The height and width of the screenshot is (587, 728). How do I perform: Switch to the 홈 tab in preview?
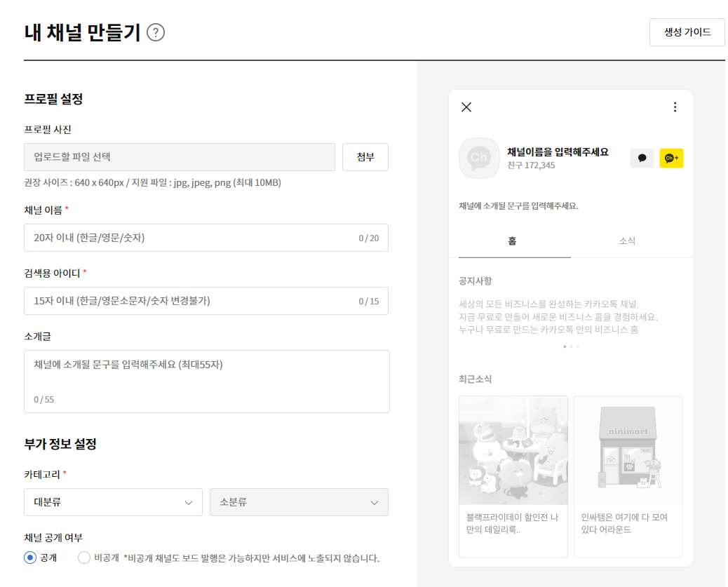[512, 241]
